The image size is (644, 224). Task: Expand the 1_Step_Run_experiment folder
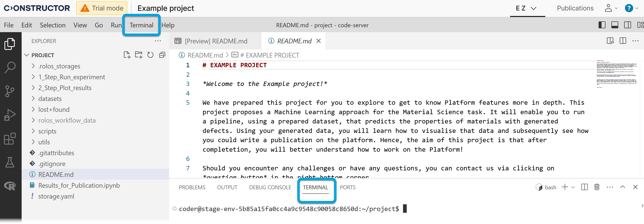pos(72,77)
